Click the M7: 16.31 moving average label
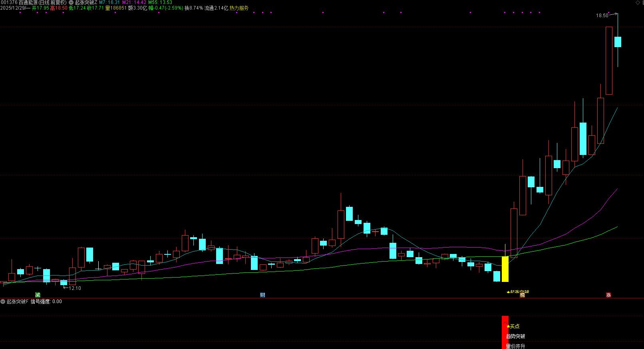This screenshot has height=349, width=644. coord(109,2)
